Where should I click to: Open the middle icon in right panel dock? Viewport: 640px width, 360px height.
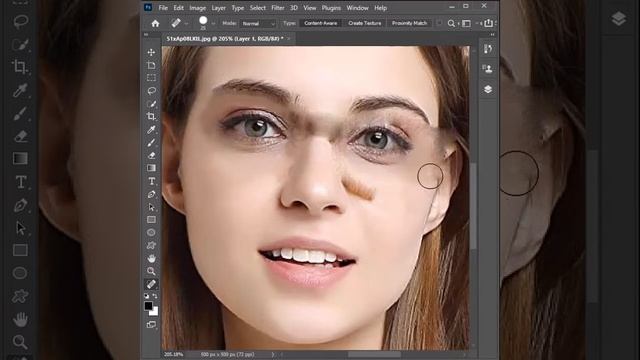coord(488,69)
